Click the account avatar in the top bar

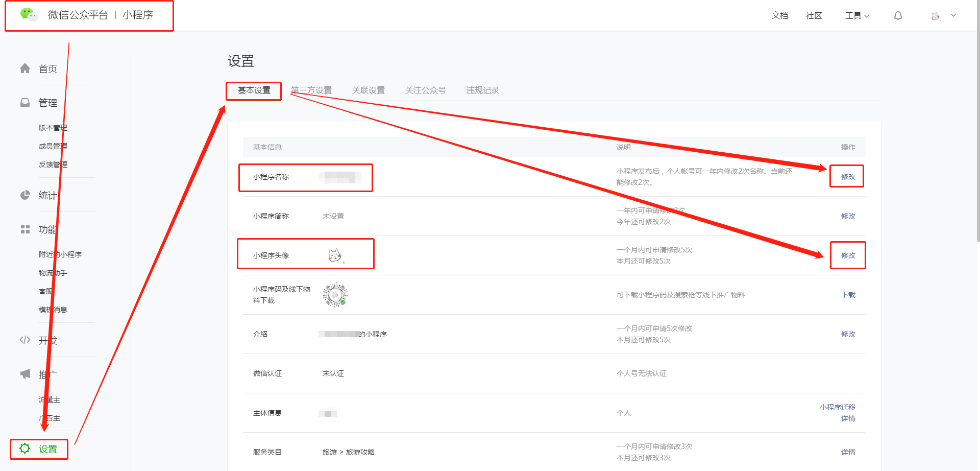click(936, 15)
